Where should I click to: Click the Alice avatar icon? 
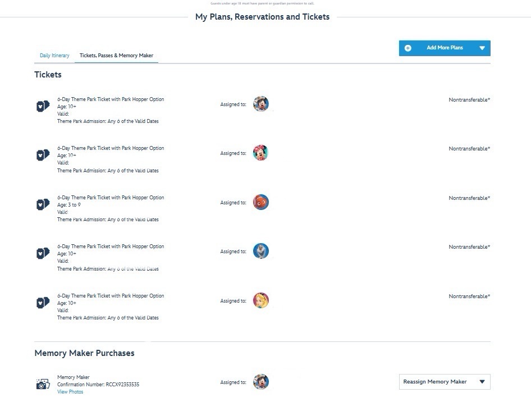260,300
